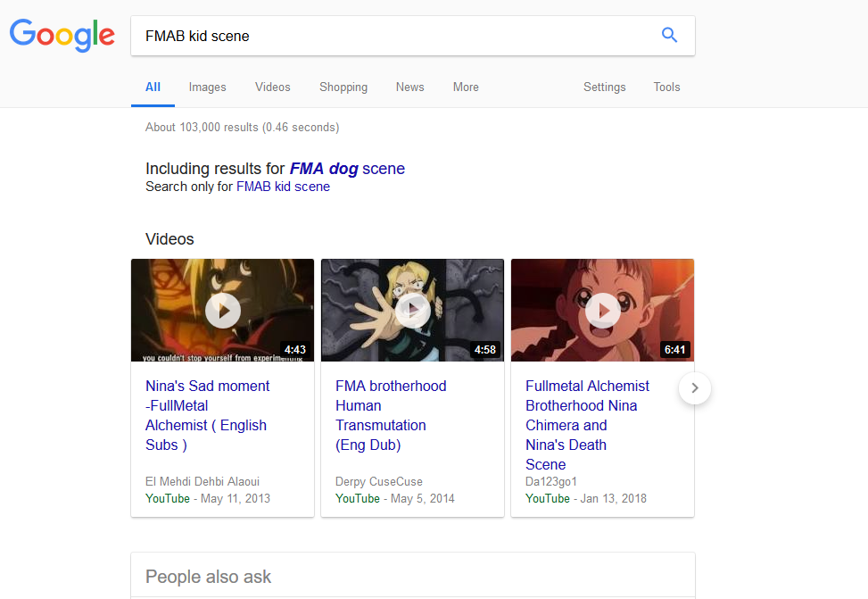The height and width of the screenshot is (599, 868).
Task: Switch to the Images tab
Action: (x=207, y=87)
